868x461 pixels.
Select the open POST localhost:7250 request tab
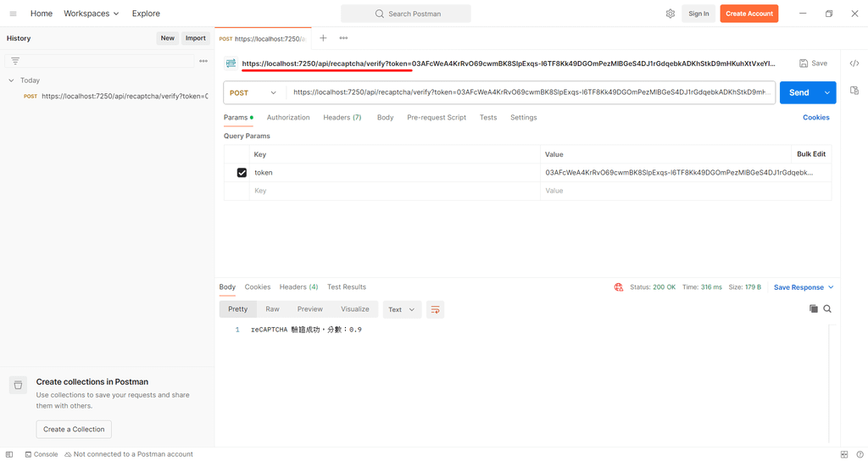pos(263,39)
